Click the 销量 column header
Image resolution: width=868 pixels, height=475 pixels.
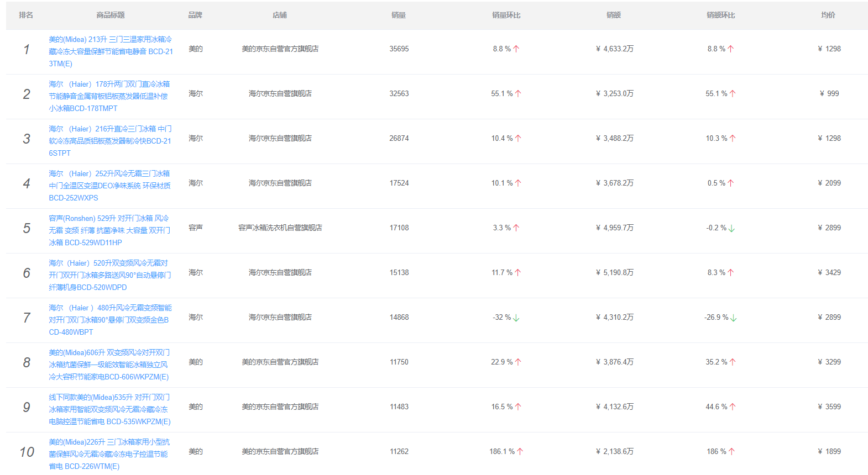[399, 15]
